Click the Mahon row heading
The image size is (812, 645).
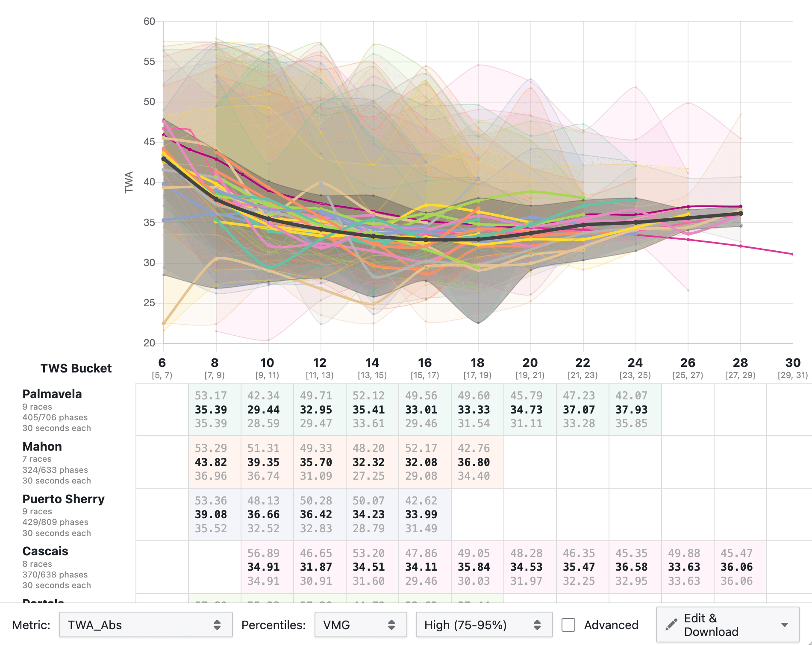point(42,446)
